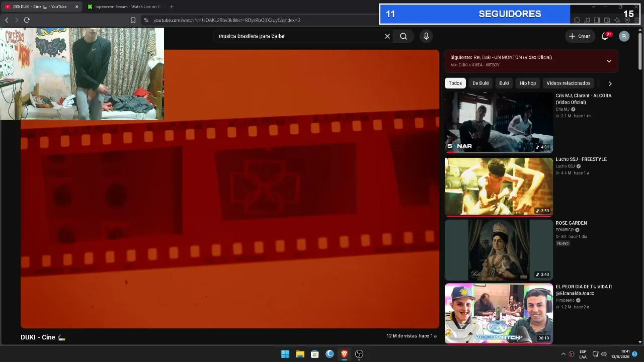Open browser extensions puzzle icon

pos(577,20)
